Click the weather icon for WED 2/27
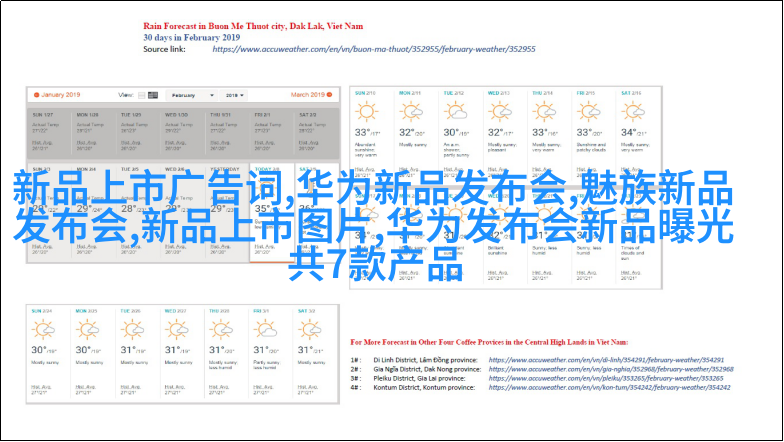The height and width of the screenshot is (442, 784). pos(177,330)
